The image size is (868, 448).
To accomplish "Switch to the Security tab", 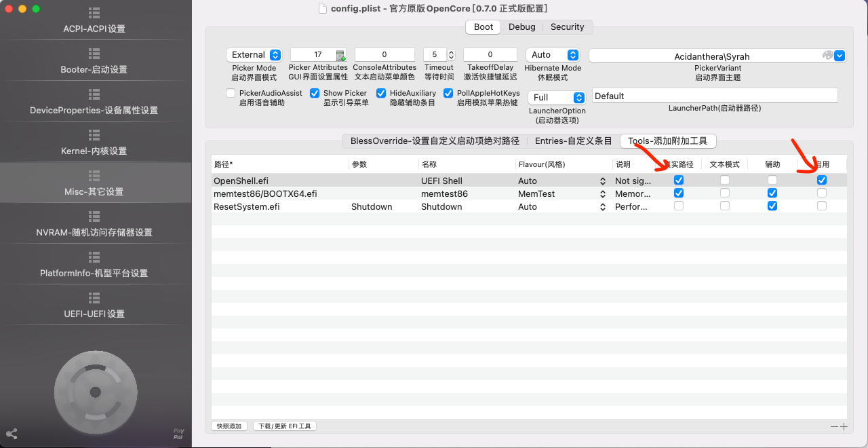I will point(567,27).
